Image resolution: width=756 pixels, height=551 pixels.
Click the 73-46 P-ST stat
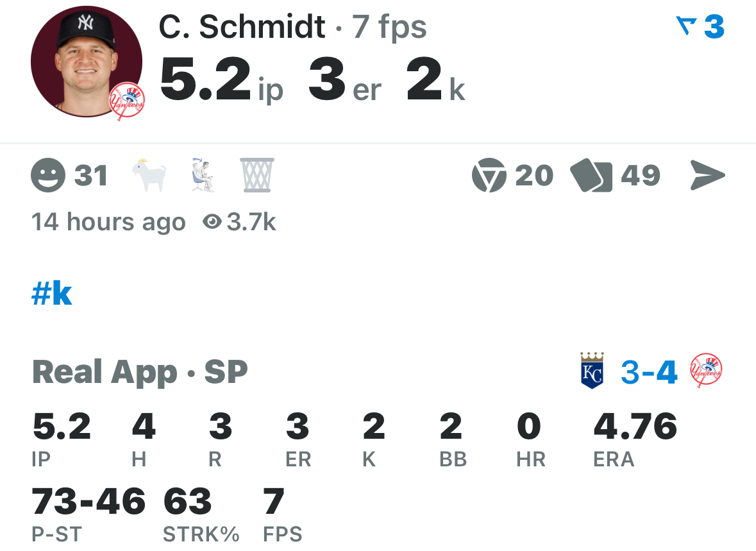[88, 514]
